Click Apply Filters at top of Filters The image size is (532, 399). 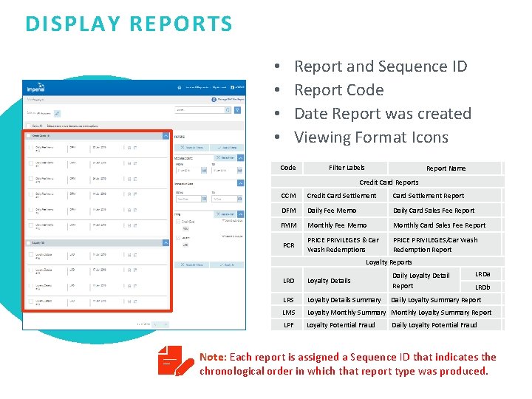click(227, 148)
